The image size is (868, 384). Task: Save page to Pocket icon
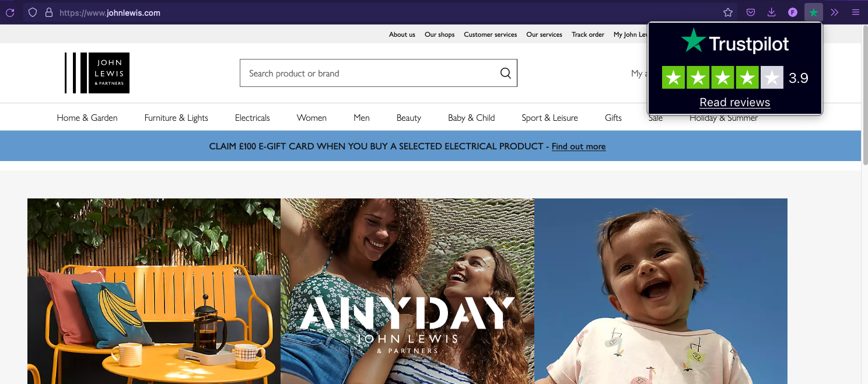coord(751,12)
